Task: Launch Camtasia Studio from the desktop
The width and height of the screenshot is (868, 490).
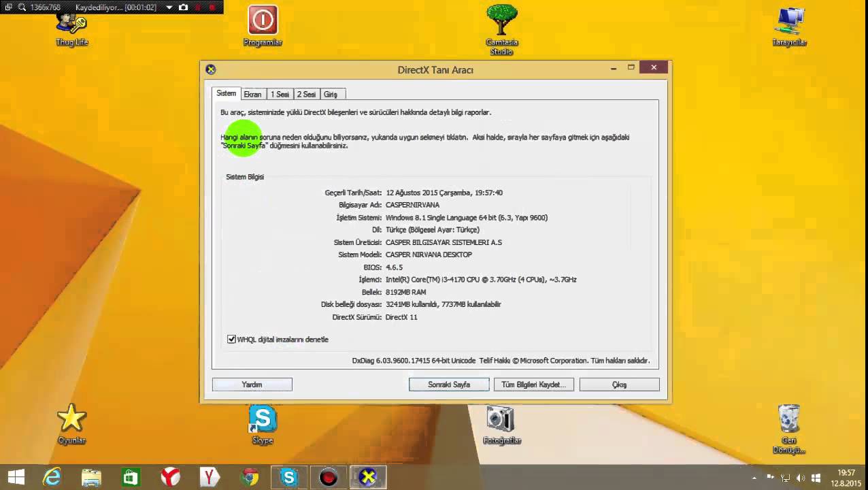Action: coord(501,29)
